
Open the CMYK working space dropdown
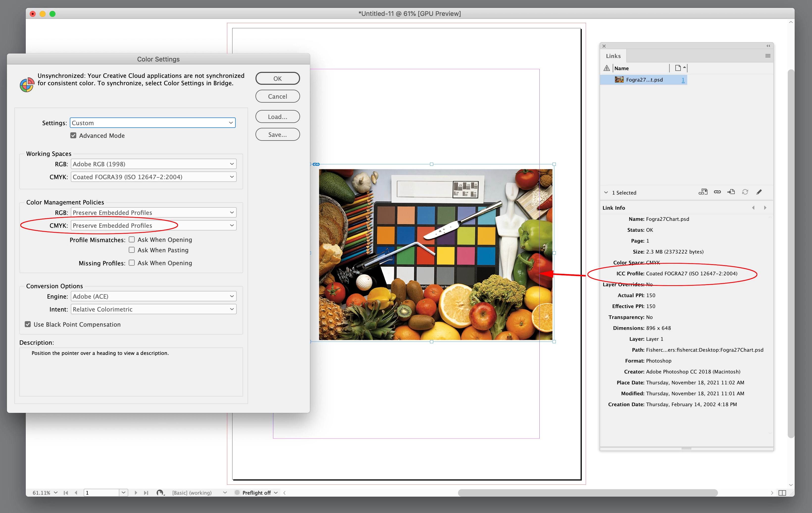pos(153,177)
